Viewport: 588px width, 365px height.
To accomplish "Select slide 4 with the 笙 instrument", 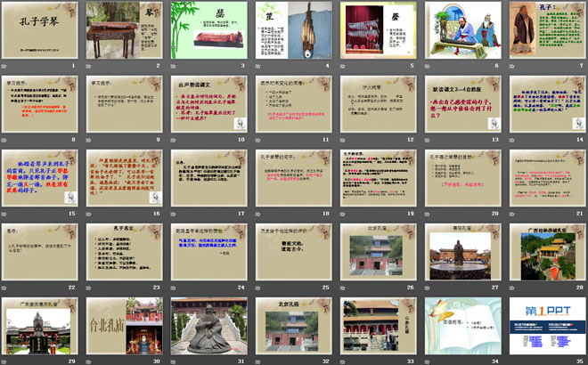I will click(294, 30).
